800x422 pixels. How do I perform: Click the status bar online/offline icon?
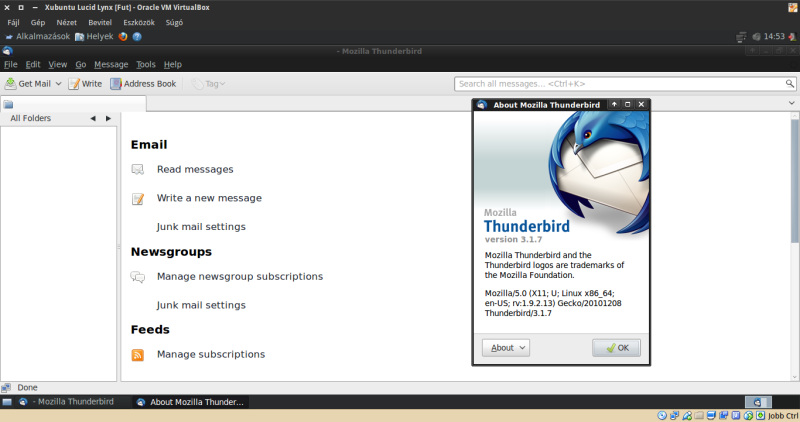click(x=6, y=388)
